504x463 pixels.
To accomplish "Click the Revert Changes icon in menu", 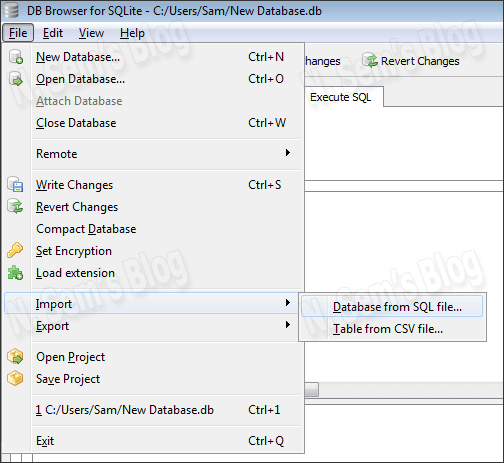I will tap(15, 207).
